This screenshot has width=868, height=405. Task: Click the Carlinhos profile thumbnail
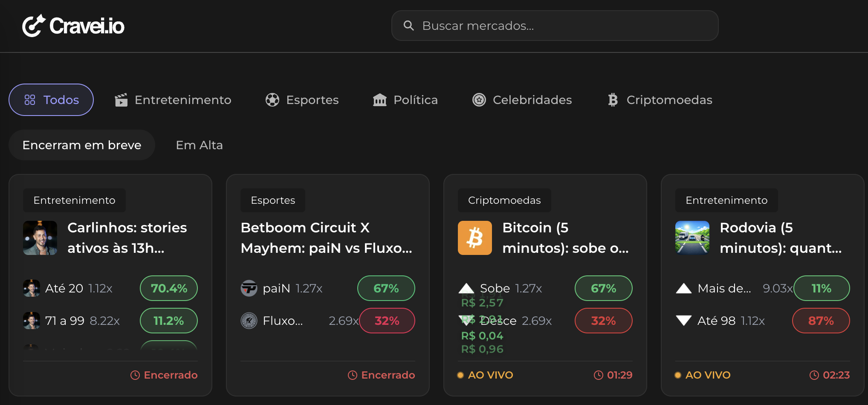40,237
